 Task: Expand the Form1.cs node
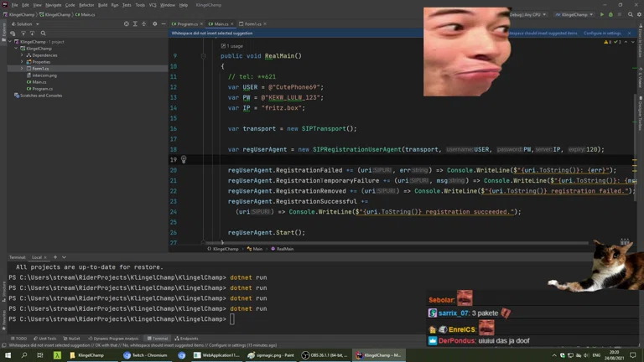point(22,69)
